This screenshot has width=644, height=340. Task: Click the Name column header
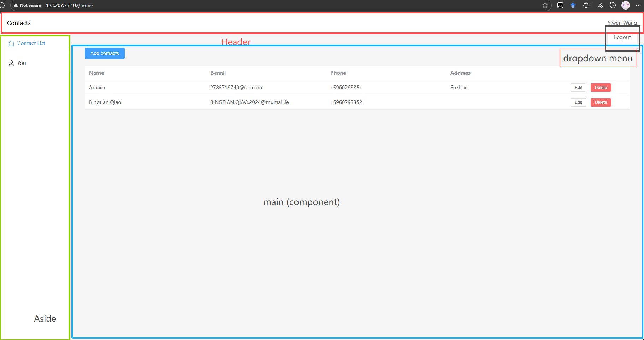[x=96, y=73]
